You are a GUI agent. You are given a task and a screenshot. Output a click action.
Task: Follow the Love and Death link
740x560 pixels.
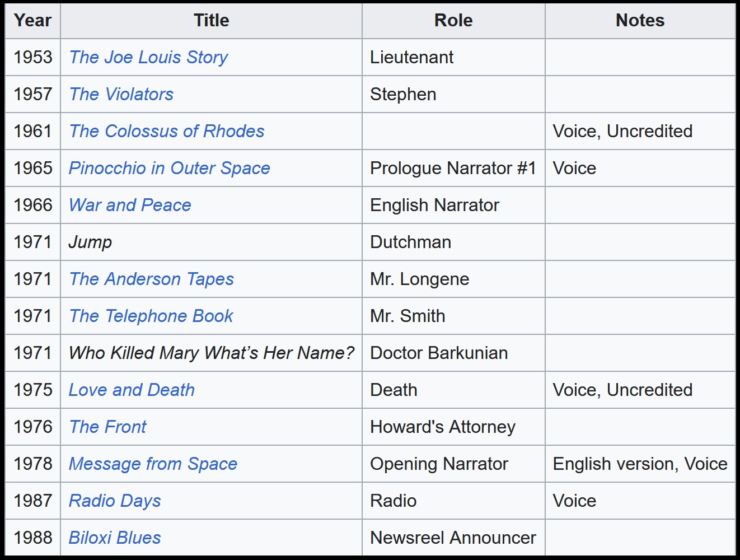tap(132, 390)
